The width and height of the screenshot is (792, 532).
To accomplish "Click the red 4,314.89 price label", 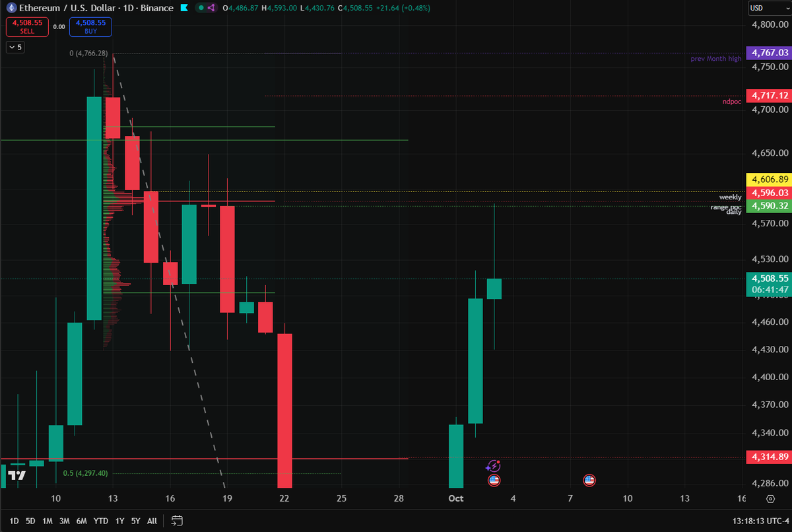I will coord(768,457).
